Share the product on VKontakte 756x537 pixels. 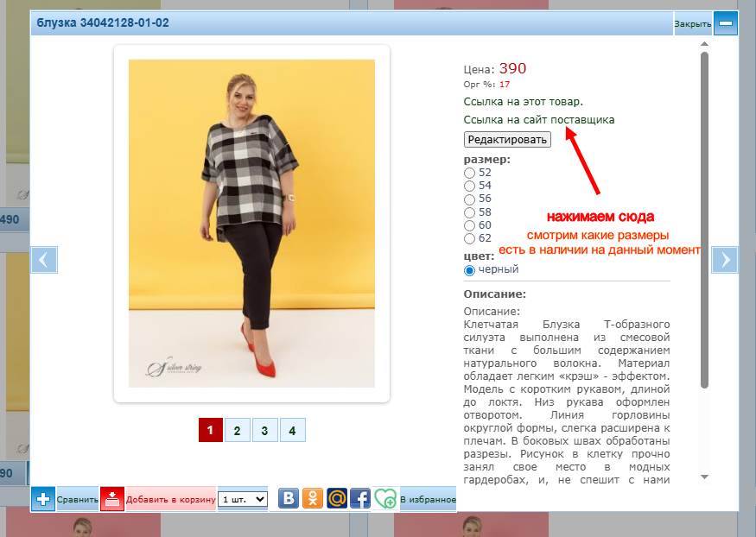[289, 498]
